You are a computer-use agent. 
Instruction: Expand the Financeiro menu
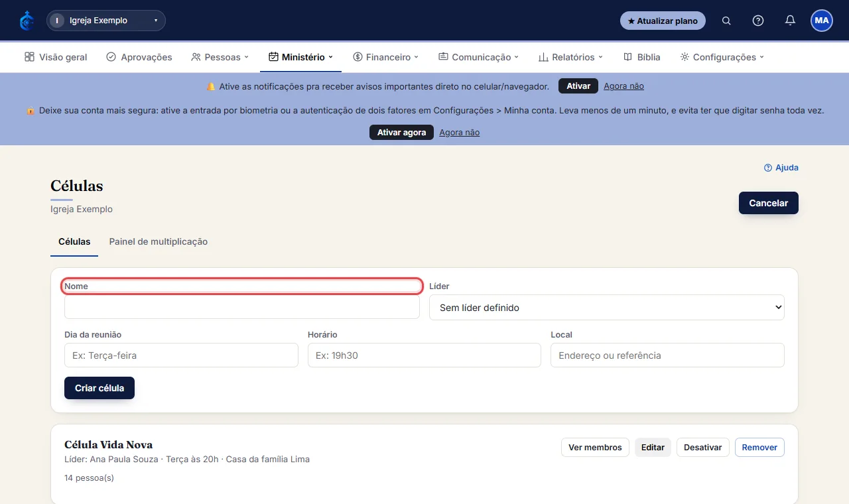[386, 57]
